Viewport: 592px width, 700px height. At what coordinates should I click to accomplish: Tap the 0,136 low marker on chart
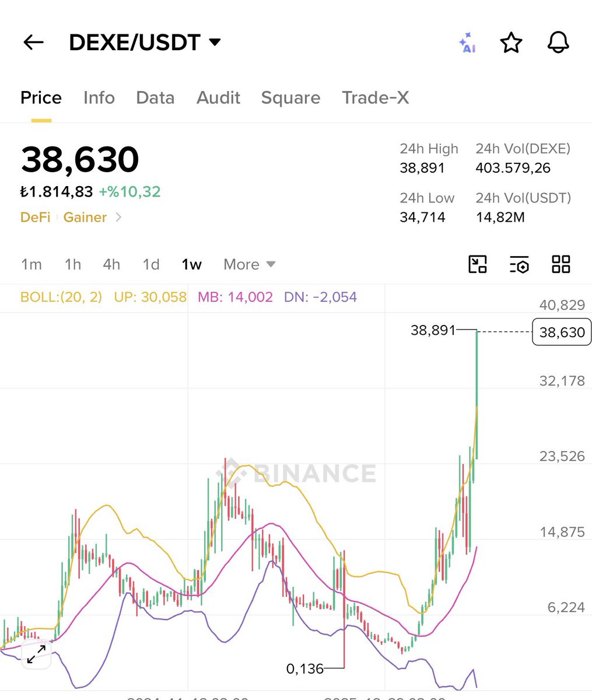pyautogui.click(x=305, y=668)
